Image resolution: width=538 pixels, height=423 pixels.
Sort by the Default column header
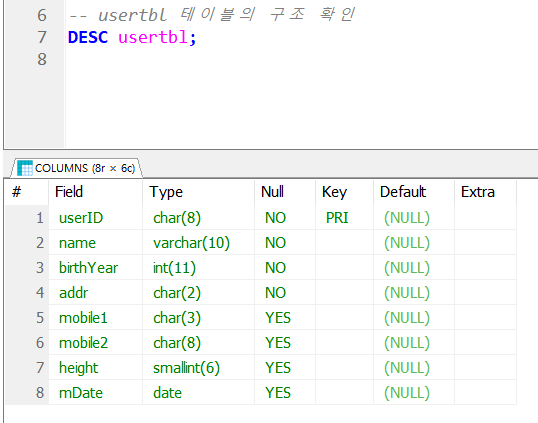414,192
